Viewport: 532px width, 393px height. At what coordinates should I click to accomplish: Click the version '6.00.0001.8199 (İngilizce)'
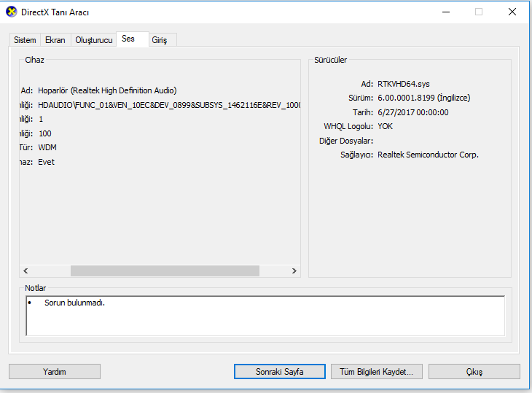click(423, 98)
